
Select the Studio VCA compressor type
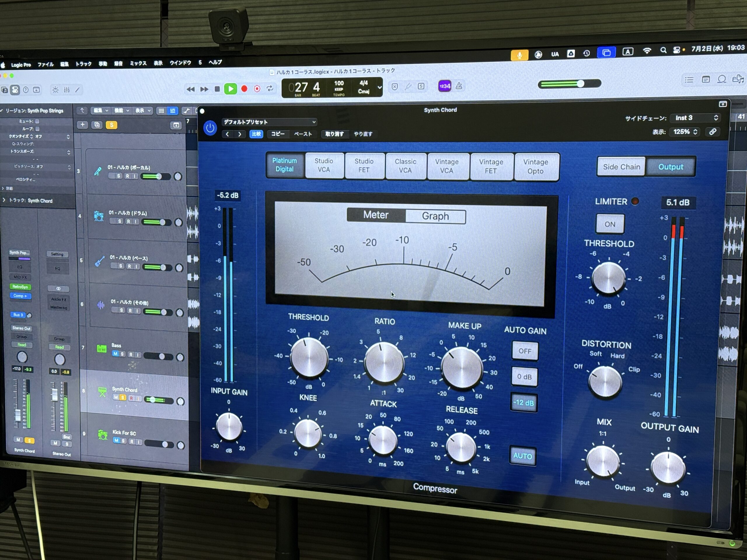click(324, 165)
